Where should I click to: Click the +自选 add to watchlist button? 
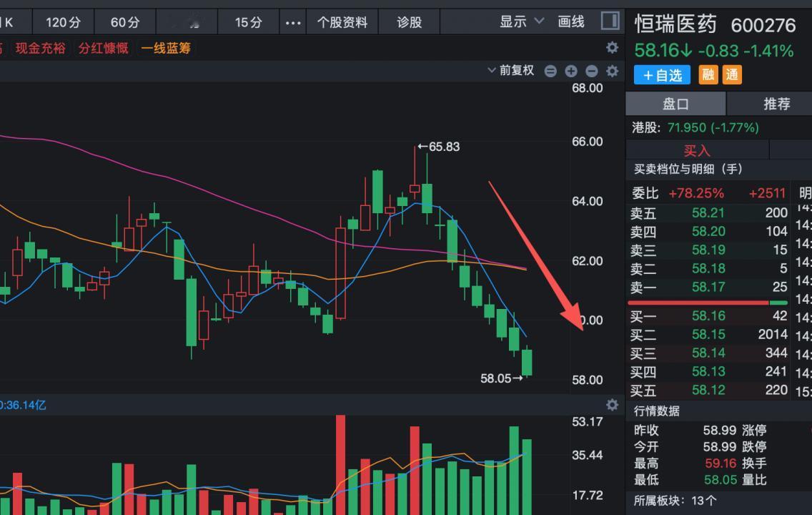pos(661,74)
